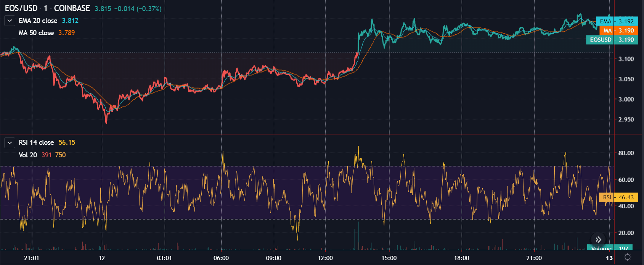Select the Vol 20 indicator label
The image size is (644, 265).
28,155
